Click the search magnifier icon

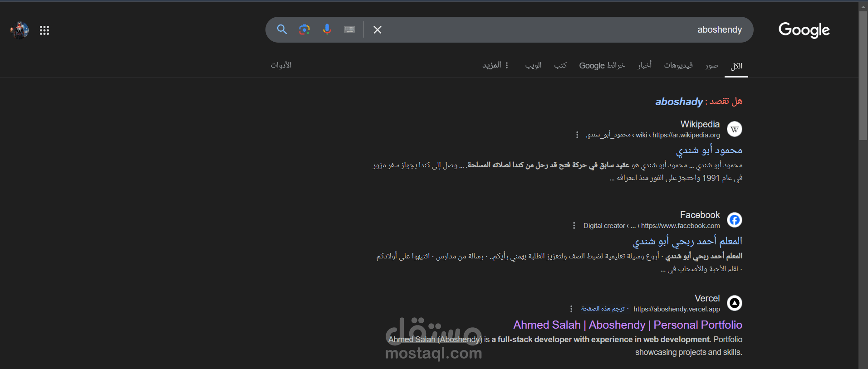[x=282, y=29]
